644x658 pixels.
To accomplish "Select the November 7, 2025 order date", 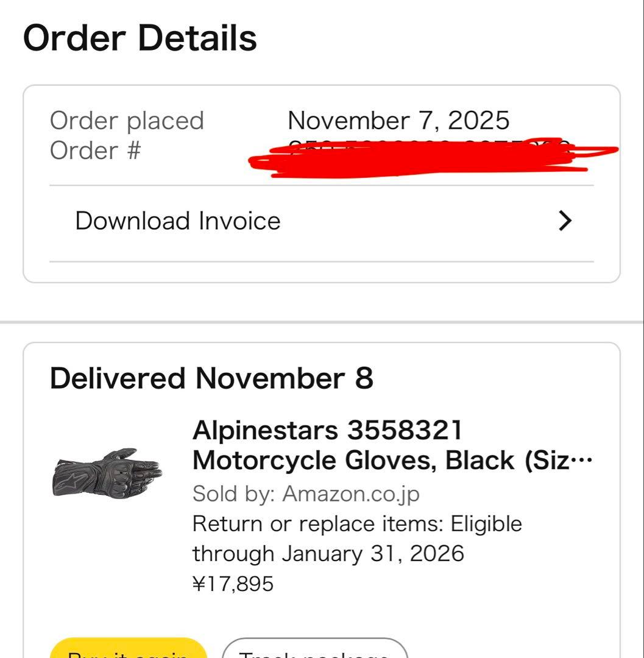I will pos(398,120).
